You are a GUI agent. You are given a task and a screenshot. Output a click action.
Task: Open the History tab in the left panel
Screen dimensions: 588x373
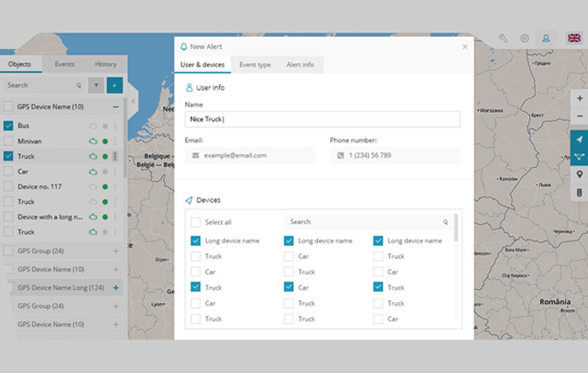pyautogui.click(x=105, y=64)
